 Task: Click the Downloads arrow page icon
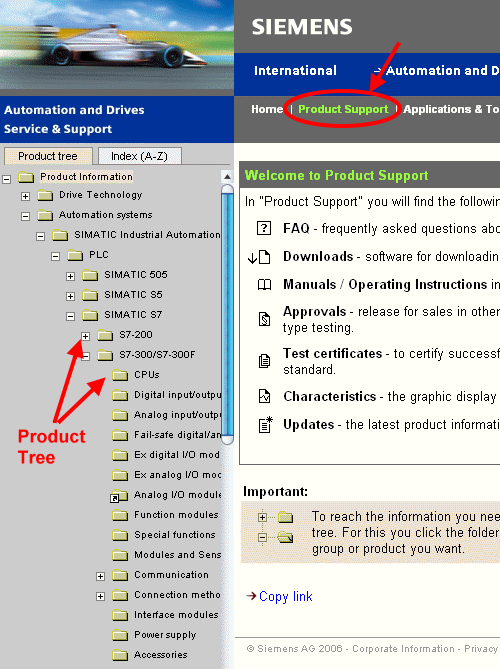[259, 257]
